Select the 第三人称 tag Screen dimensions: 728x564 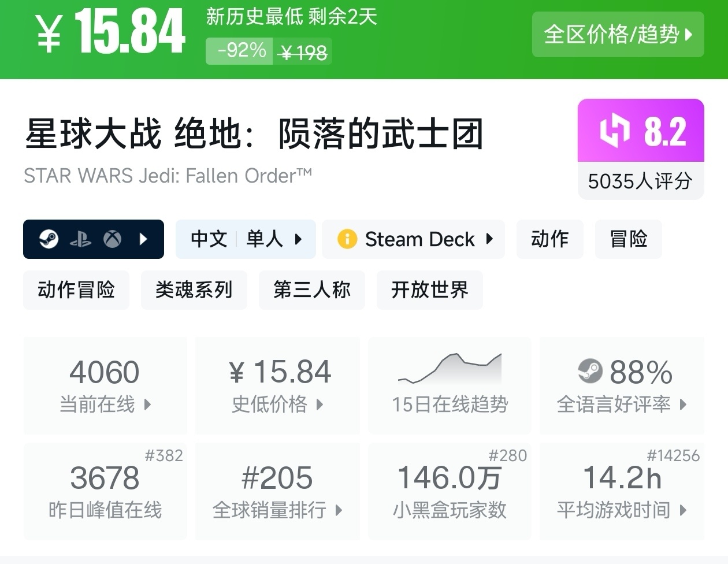(x=312, y=290)
